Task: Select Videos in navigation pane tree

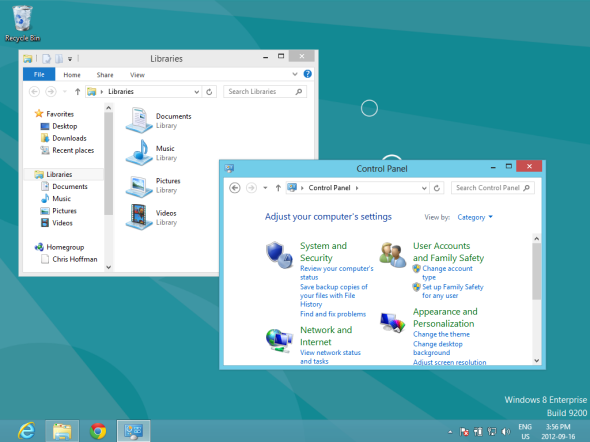Action: (62, 223)
